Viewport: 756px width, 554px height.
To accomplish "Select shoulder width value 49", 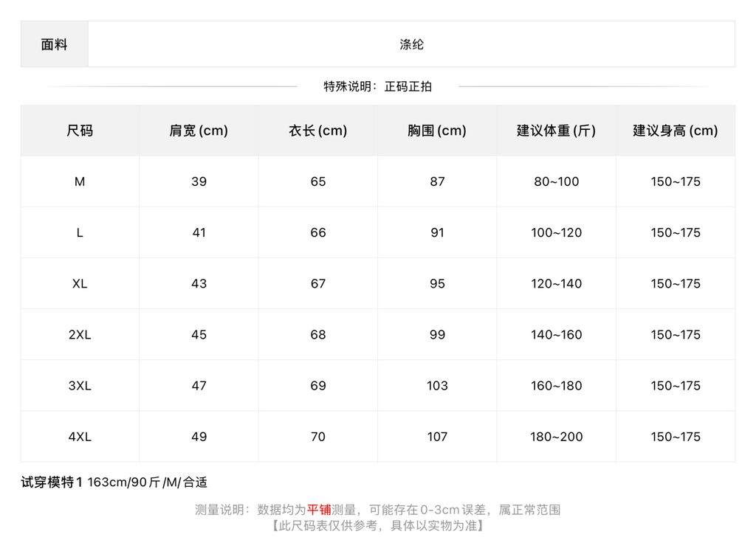I will [x=199, y=437].
